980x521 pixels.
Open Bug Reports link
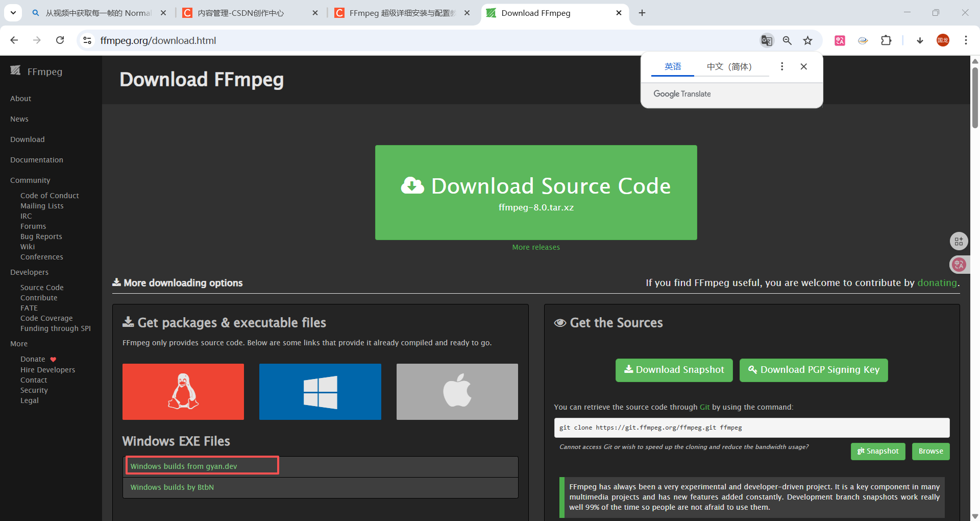41,236
